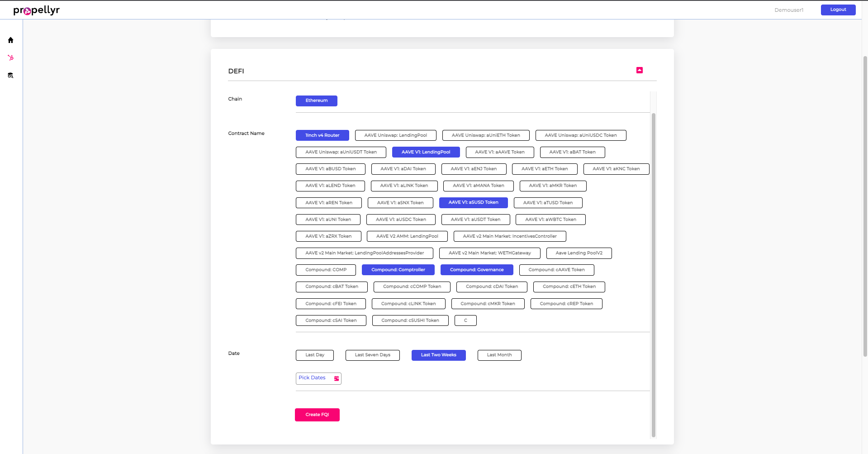Select AAVE V1: aUSDT Token
868x454 pixels.
point(476,220)
